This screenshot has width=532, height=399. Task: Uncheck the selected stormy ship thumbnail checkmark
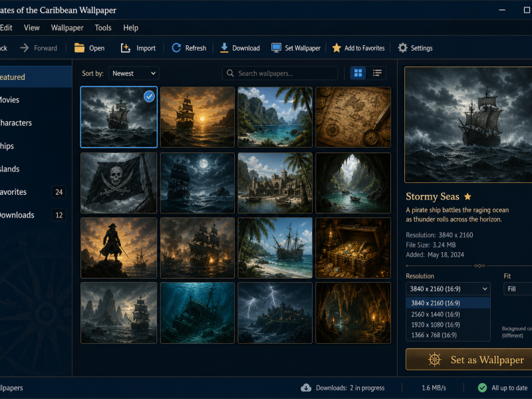[x=149, y=96]
